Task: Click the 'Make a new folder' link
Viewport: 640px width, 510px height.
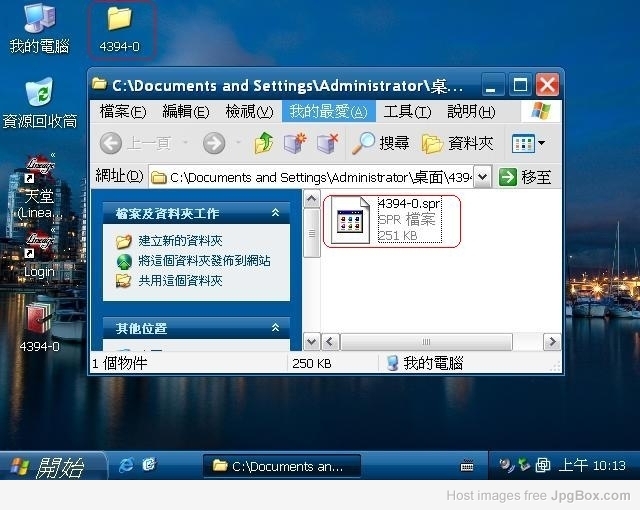Action: click(180, 241)
